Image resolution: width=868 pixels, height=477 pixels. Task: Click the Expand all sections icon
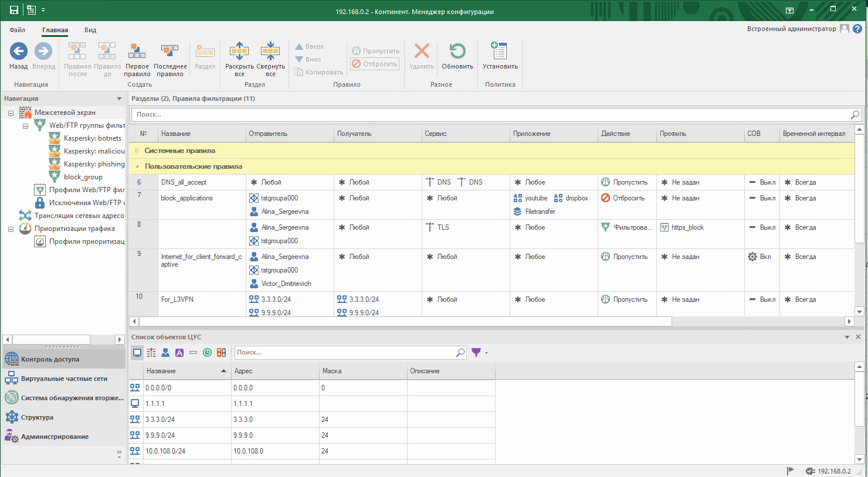(x=239, y=52)
